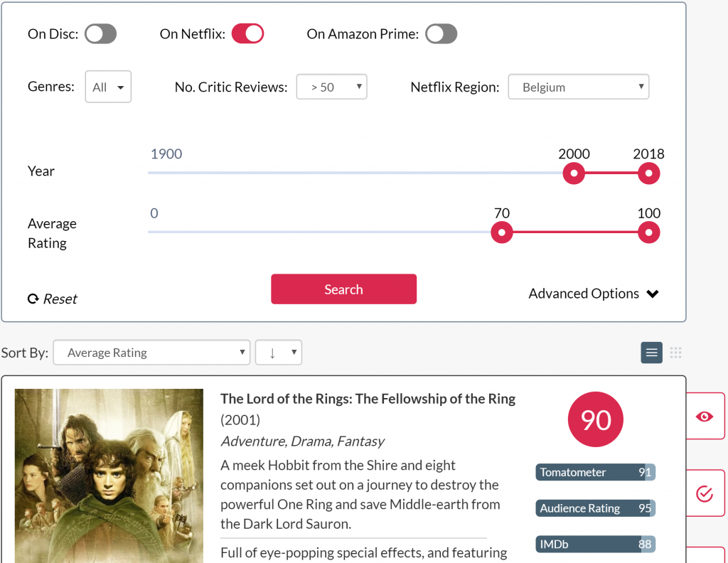Click the eye watchlist icon
This screenshot has height=563, width=728.
(705, 417)
